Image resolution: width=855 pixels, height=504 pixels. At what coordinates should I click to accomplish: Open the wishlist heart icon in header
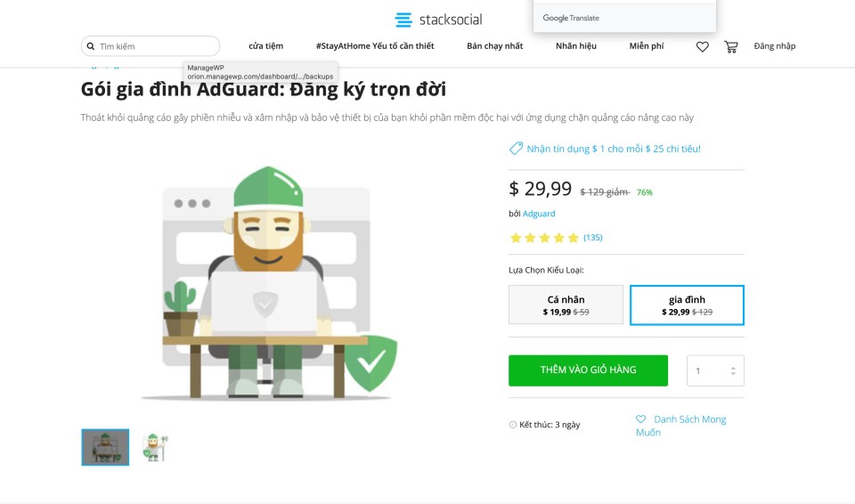tap(703, 47)
